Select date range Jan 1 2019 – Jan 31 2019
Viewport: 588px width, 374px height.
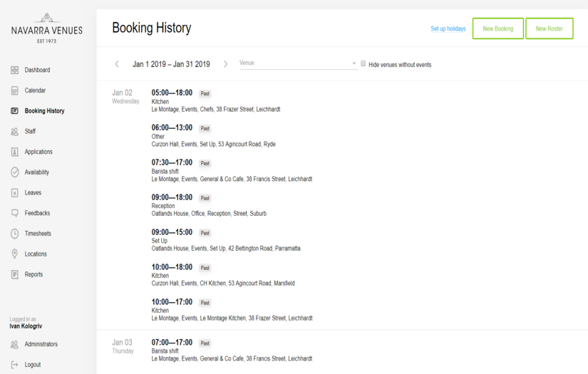tap(171, 64)
